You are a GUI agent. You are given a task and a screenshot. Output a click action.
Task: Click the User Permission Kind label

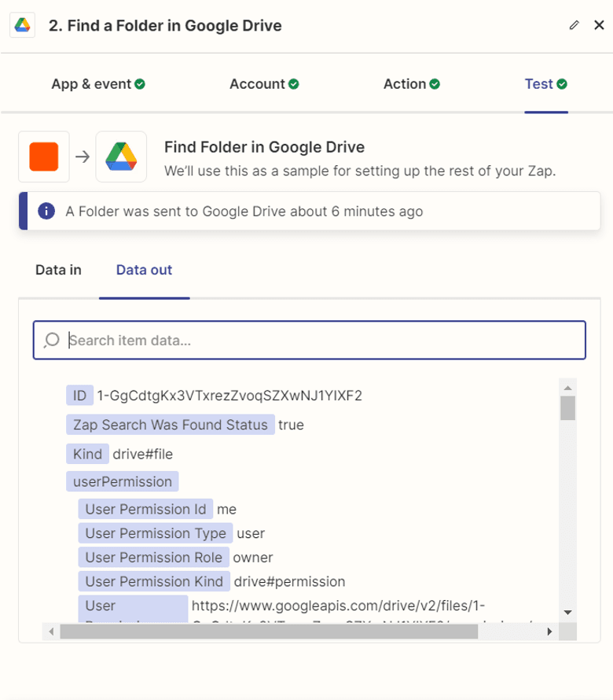click(x=154, y=582)
